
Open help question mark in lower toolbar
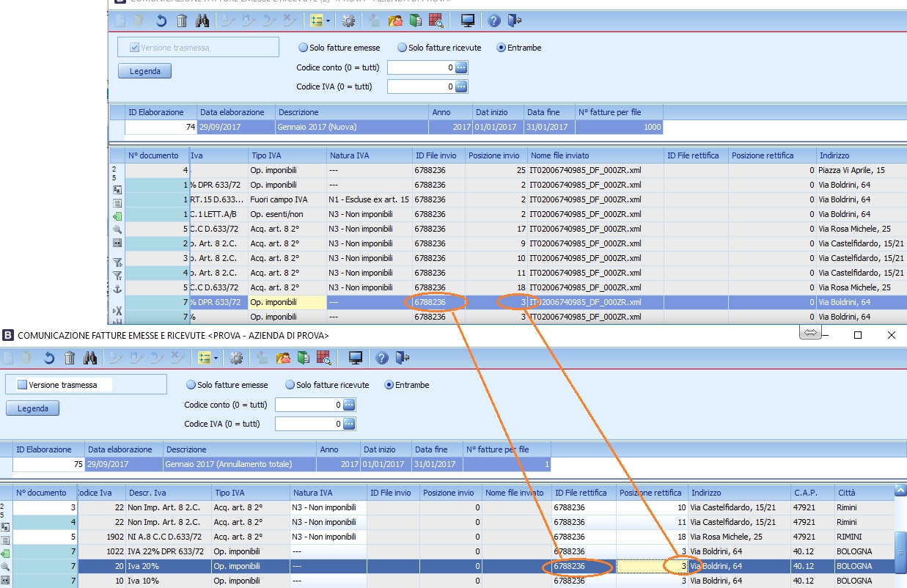tap(381, 358)
